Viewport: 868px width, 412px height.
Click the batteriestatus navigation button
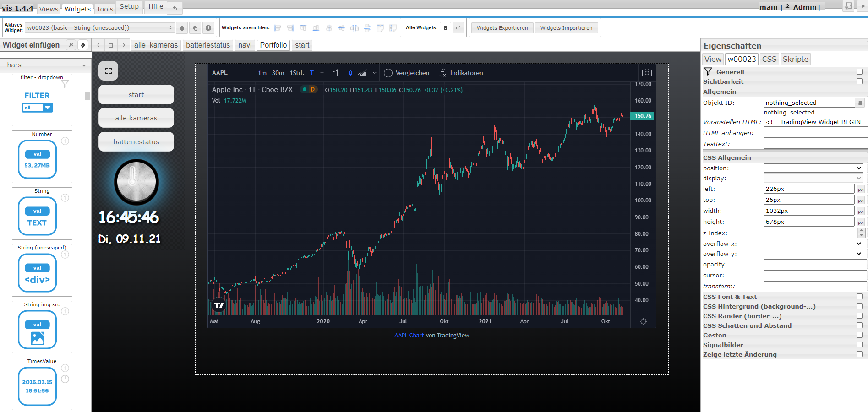(x=136, y=142)
